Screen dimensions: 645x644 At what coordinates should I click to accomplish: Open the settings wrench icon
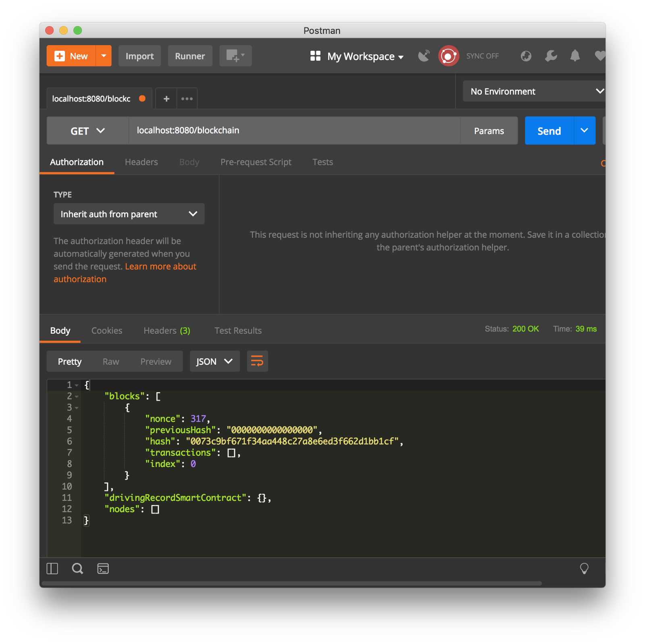point(551,56)
